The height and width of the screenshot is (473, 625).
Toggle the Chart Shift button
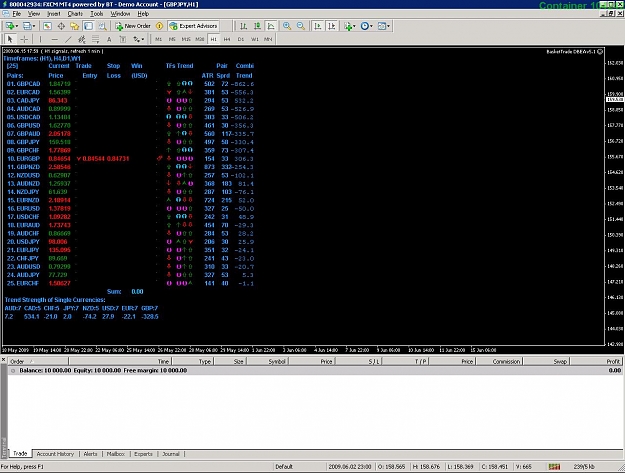click(x=332, y=26)
